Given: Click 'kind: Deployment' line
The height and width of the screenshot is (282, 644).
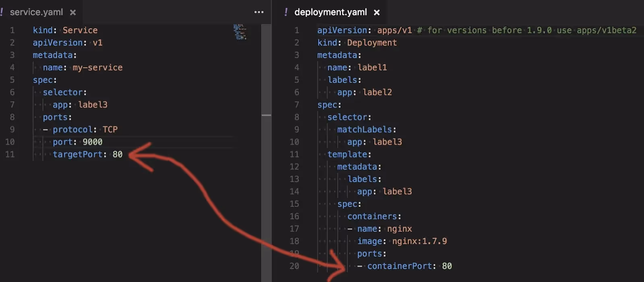Looking at the screenshot, I should [357, 43].
